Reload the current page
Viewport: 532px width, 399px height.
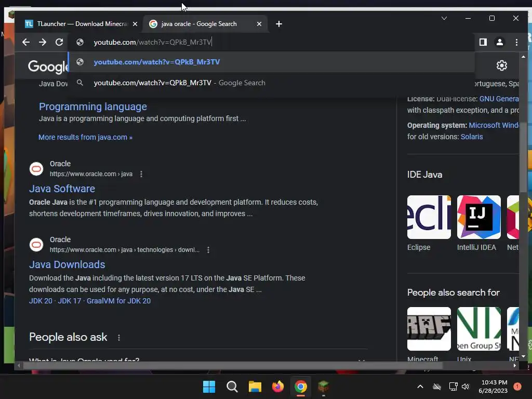click(59, 42)
